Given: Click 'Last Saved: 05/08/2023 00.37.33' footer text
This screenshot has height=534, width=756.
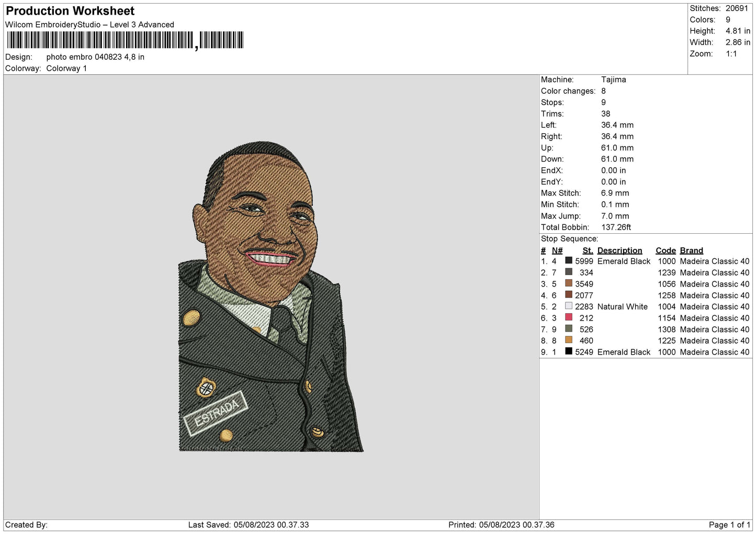Looking at the screenshot, I should point(249,525).
